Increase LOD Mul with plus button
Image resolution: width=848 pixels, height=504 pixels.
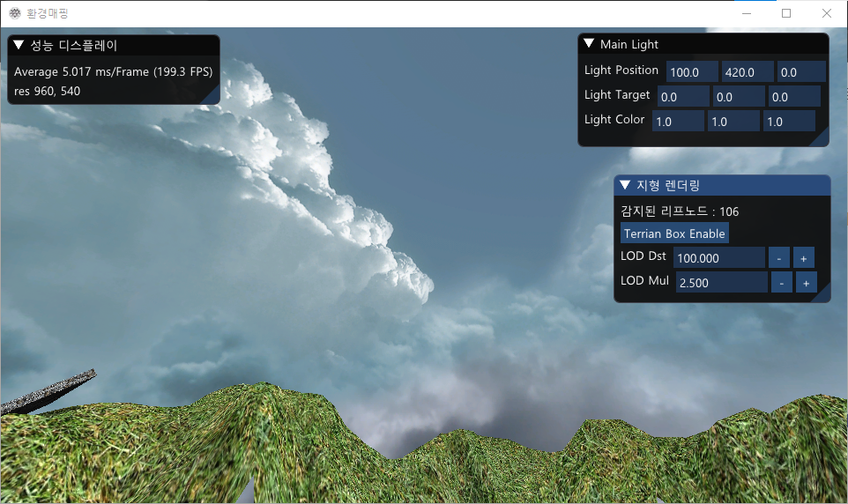click(x=807, y=282)
